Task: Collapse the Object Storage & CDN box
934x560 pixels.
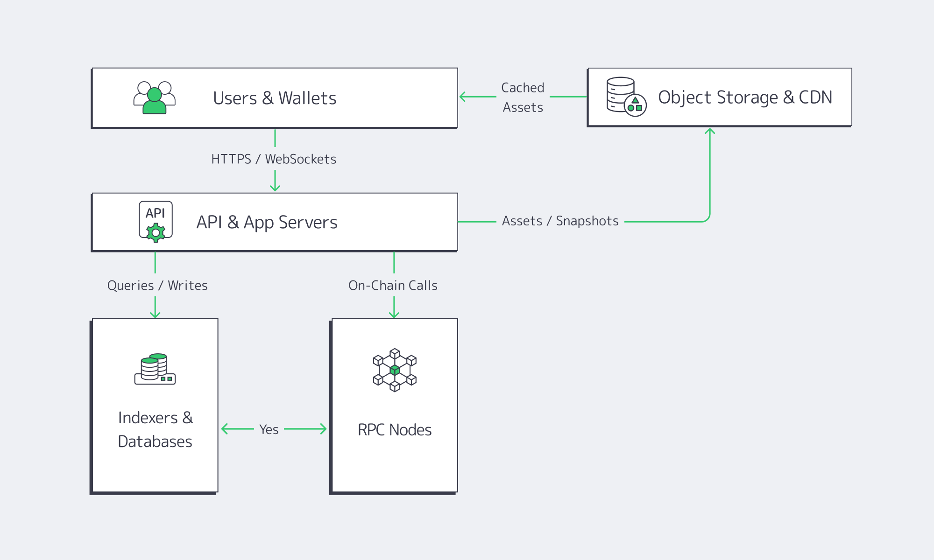Action: (x=719, y=97)
